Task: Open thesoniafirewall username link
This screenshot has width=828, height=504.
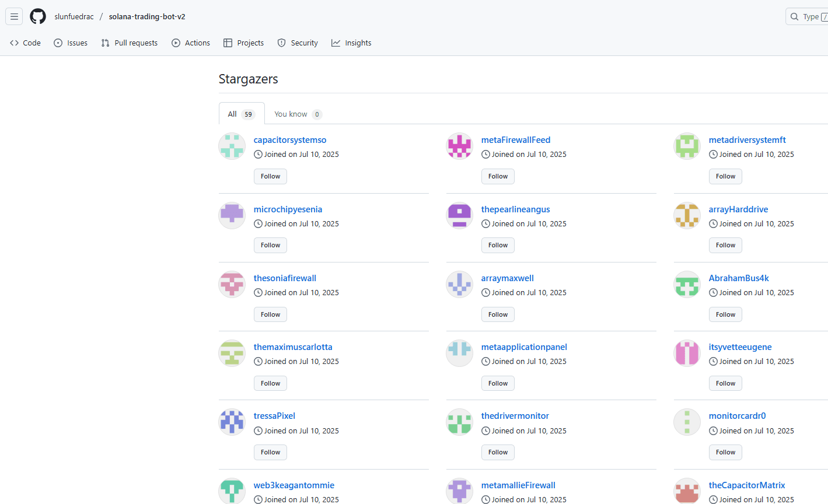Action: point(285,278)
